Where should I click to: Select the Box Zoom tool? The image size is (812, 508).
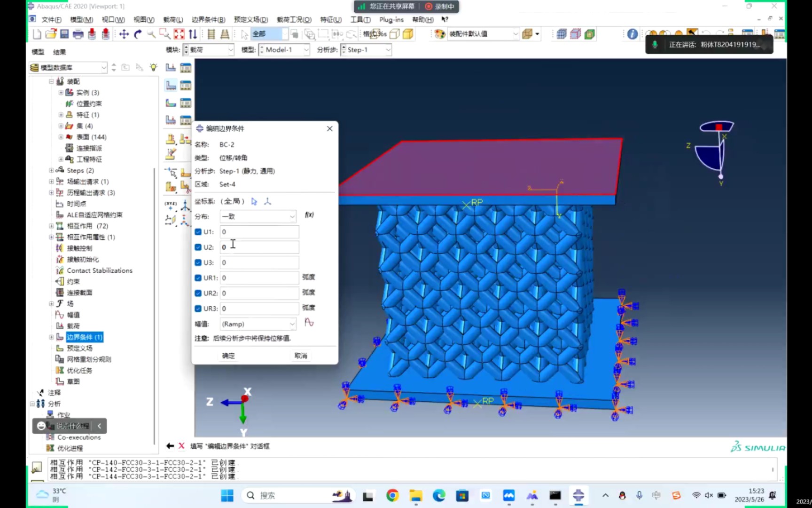(x=165, y=34)
